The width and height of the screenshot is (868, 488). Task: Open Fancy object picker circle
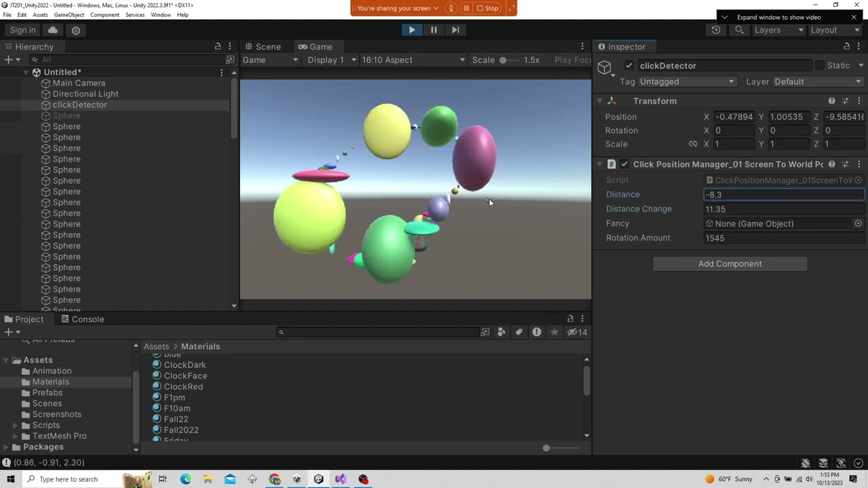pyautogui.click(x=858, y=224)
